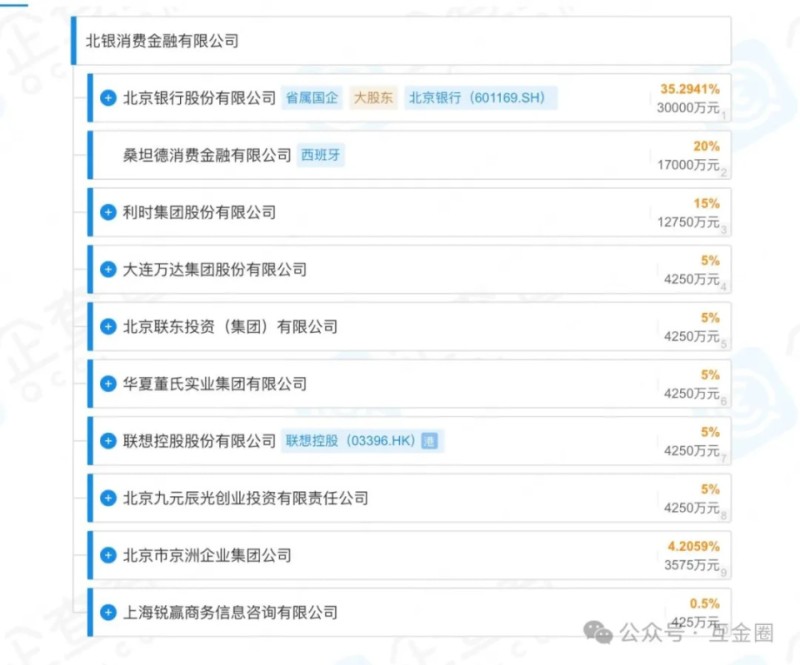This screenshot has width=800, height=665.
Task: Click the 西班牙 country tag
Action: [x=322, y=155]
